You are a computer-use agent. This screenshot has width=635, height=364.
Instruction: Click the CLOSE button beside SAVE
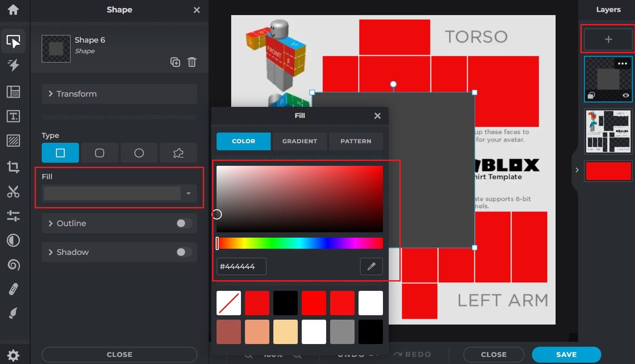point(494,355)
